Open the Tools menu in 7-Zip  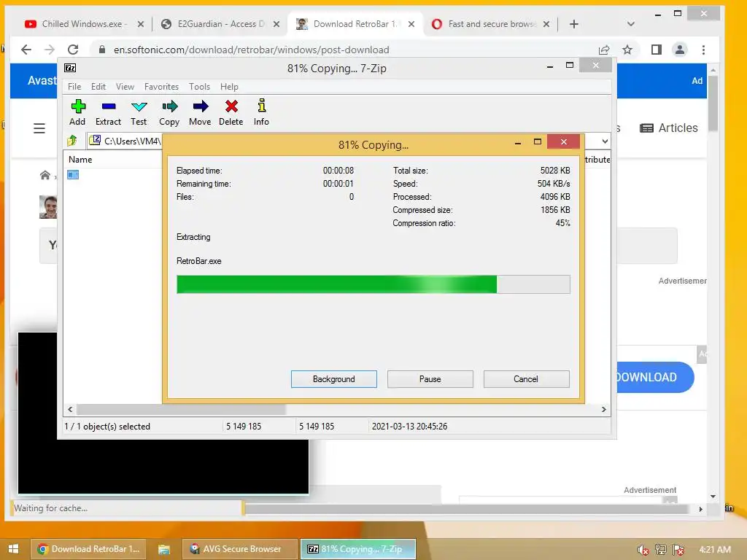coord(199,87)
